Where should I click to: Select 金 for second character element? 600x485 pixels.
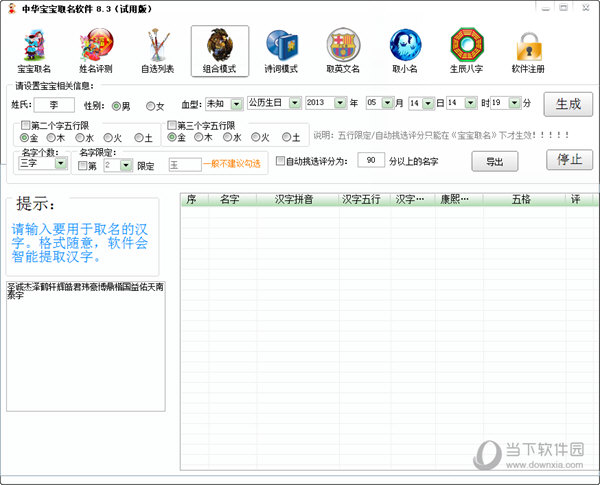pyautogui.click(x=24, y=137)
